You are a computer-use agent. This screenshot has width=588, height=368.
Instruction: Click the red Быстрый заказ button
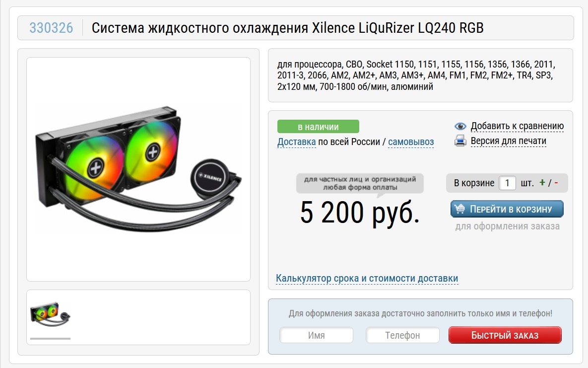pos(505,335)
